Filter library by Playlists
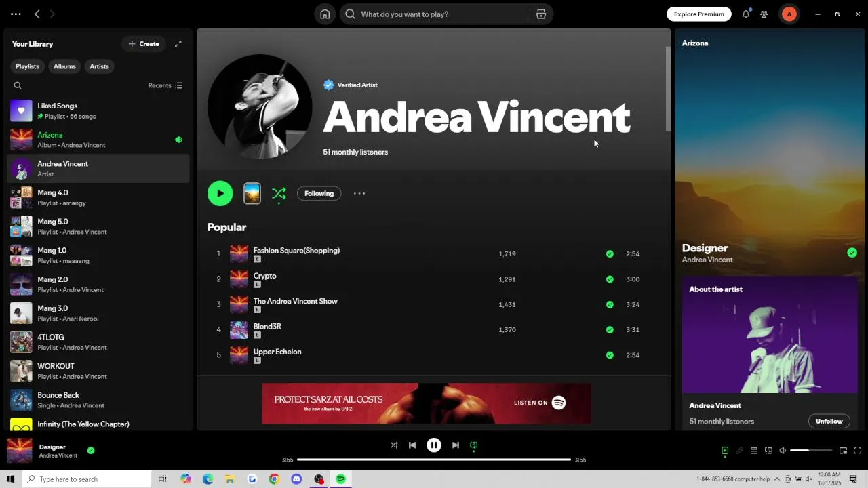 click(28, 66)
